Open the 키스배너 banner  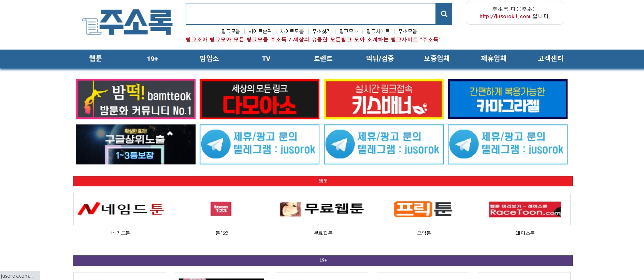384,99
